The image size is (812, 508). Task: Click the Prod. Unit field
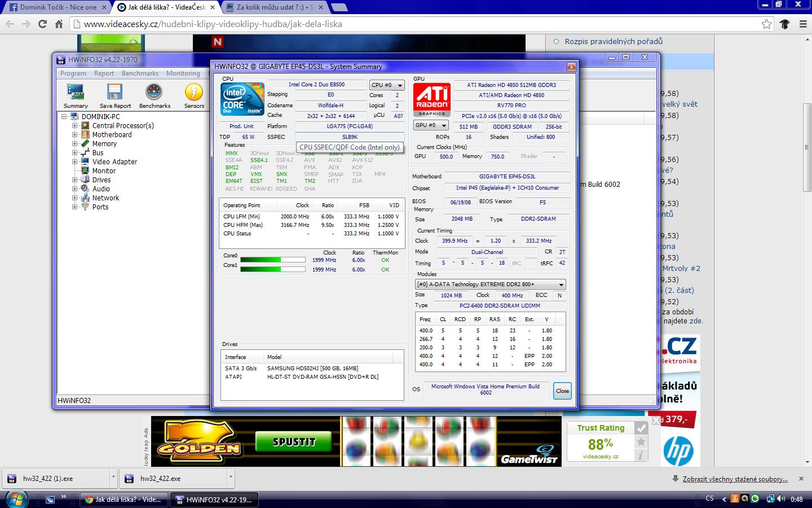[241, 126]
